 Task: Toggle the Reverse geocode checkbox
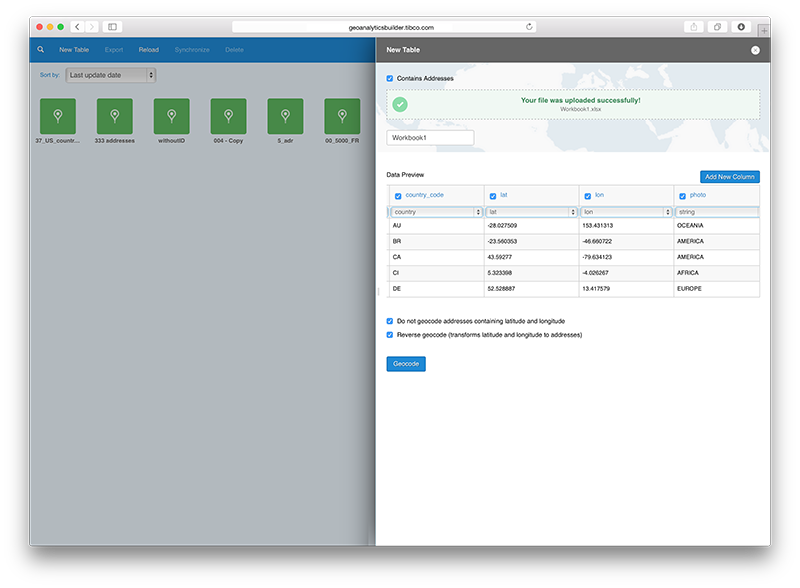click(x=390, y=335)
